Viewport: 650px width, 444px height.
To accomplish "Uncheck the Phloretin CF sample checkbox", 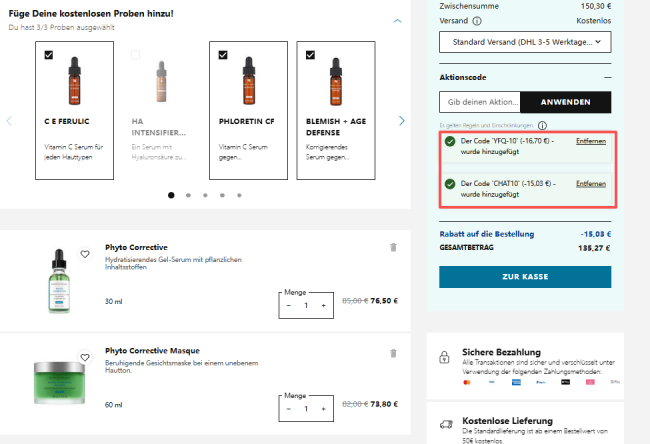I will click(223, 55).
